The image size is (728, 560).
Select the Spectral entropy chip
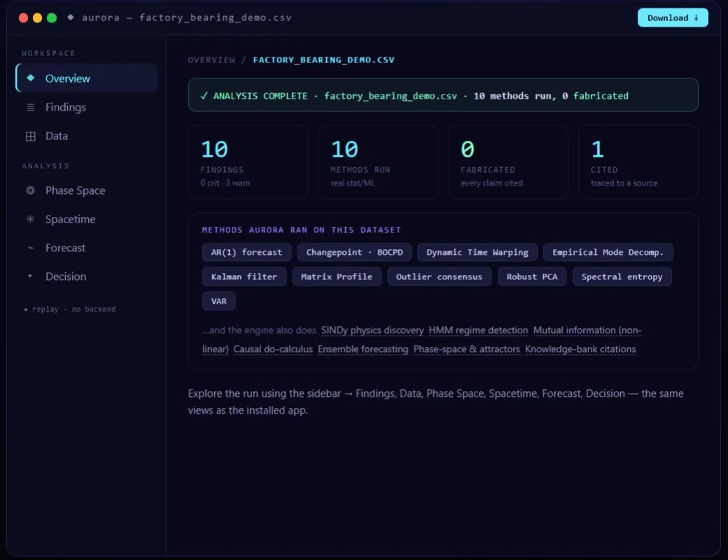point(622,276)
